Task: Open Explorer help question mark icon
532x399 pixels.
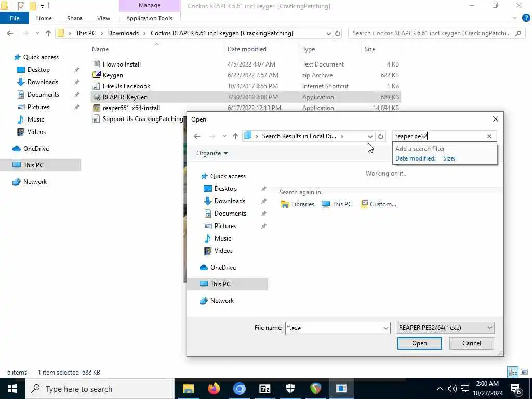Action: (x=526, y=18)
